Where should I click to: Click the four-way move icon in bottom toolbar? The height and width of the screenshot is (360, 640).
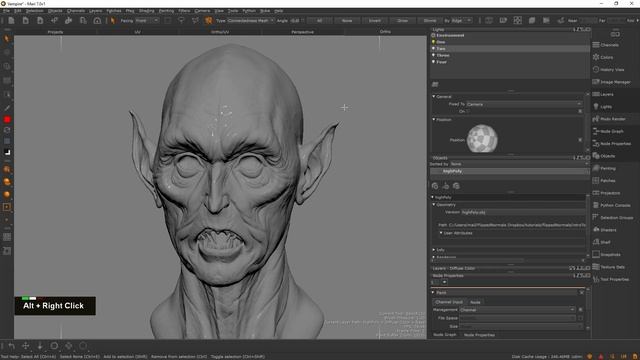(25, 346)
